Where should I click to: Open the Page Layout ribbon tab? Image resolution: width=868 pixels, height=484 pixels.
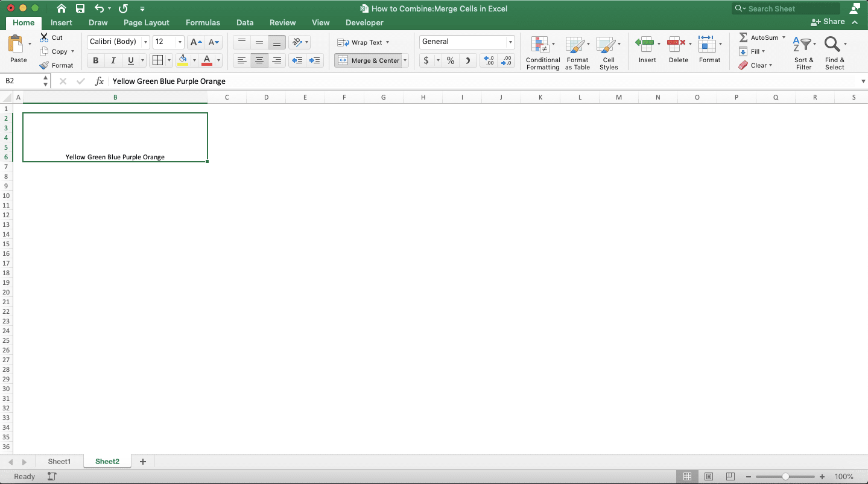pyautogui.click(x=147, y=22)
